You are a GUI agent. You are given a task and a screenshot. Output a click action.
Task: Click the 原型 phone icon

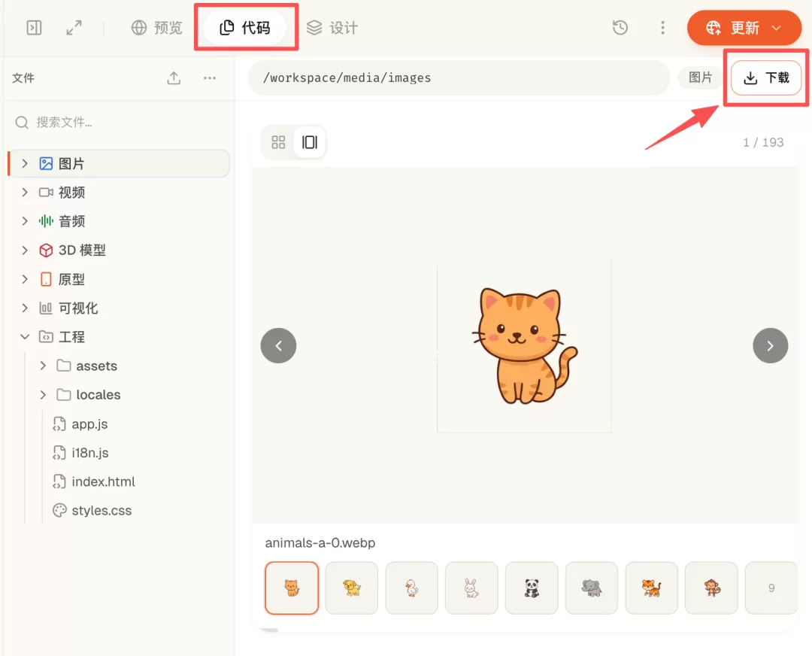tap(46, 279)
